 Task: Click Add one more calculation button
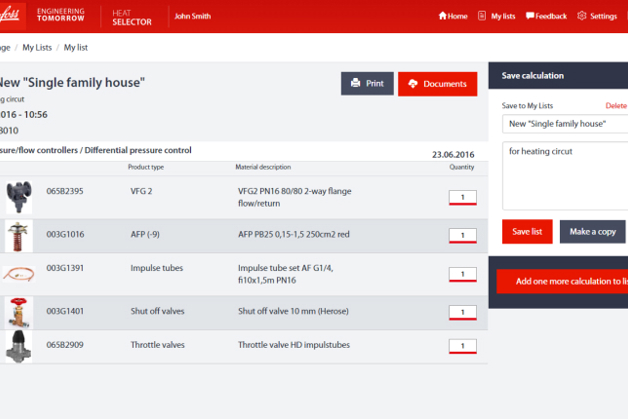tap(563, 281)
